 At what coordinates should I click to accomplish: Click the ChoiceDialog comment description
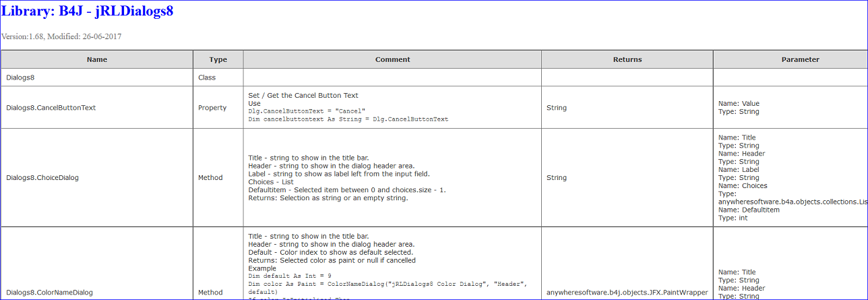pos(347,178)
